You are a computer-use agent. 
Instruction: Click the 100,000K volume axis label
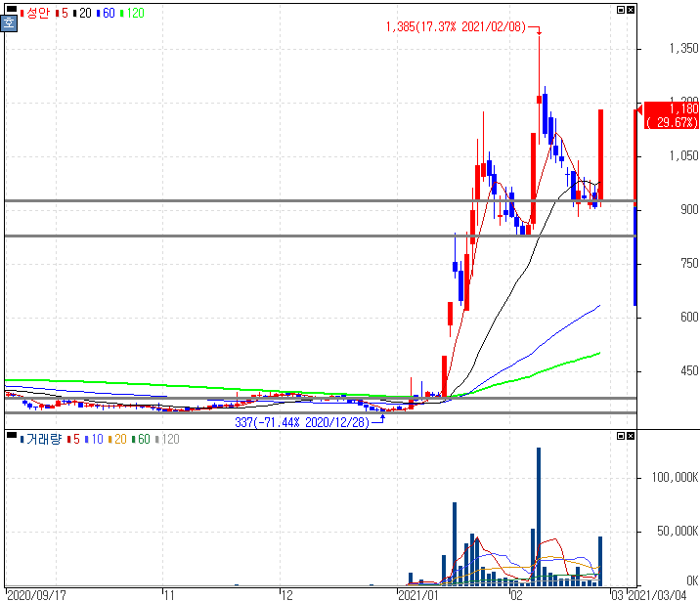(x=675, y=478)
